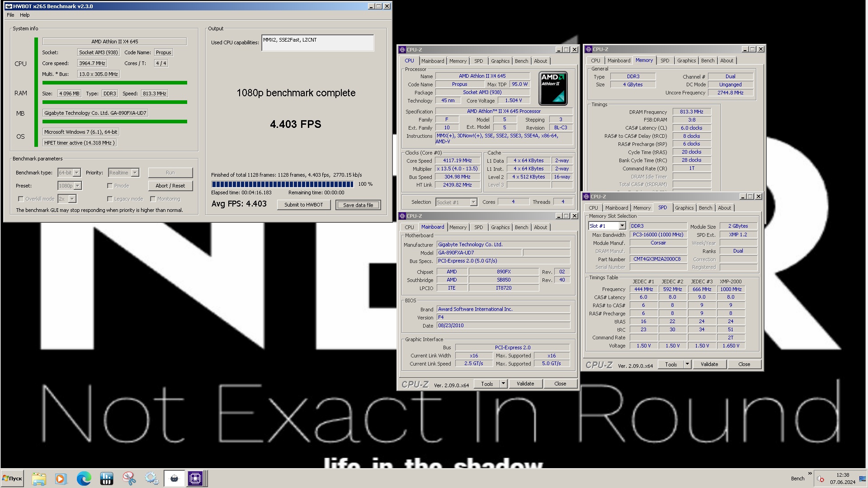This screenshot has height=488, width=868.
Task: Click the green CPU status bar in System info
Action: [x=115, y=83]
